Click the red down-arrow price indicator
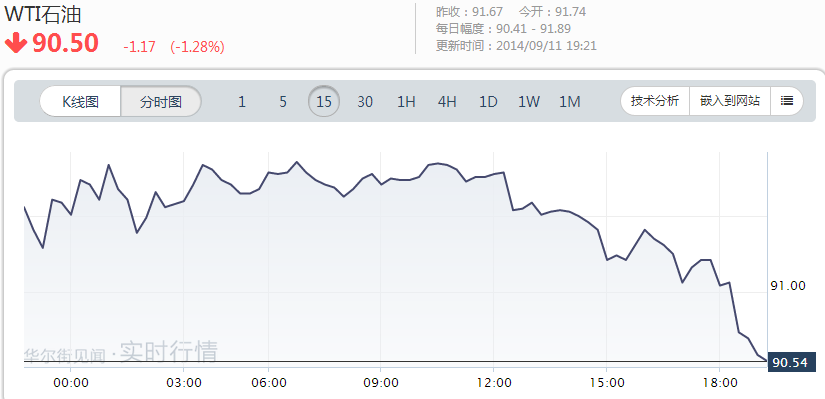825x399 pixels. pos(16,44)
